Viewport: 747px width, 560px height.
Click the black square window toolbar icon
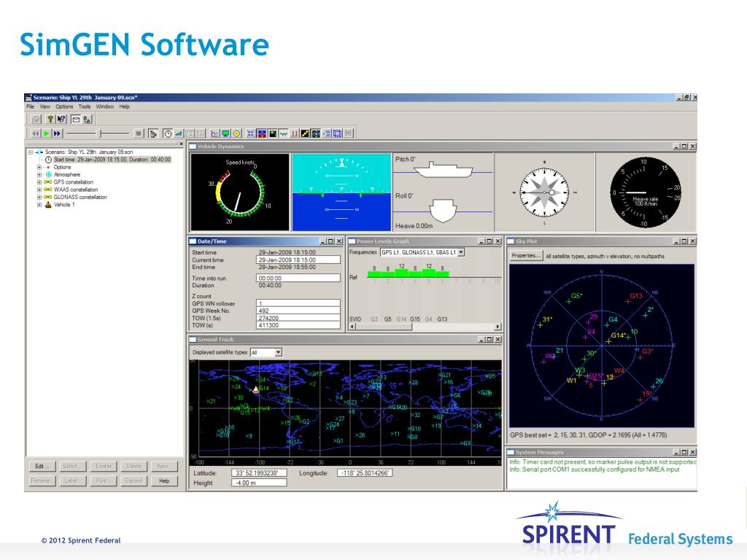(x=273, y=134)
